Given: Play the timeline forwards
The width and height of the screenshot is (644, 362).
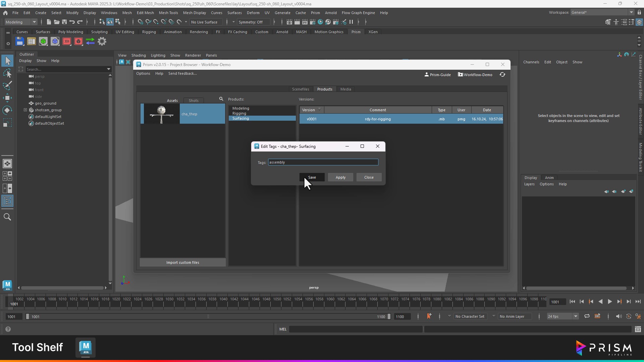Looking at the screenshot, I should (610, 302).
